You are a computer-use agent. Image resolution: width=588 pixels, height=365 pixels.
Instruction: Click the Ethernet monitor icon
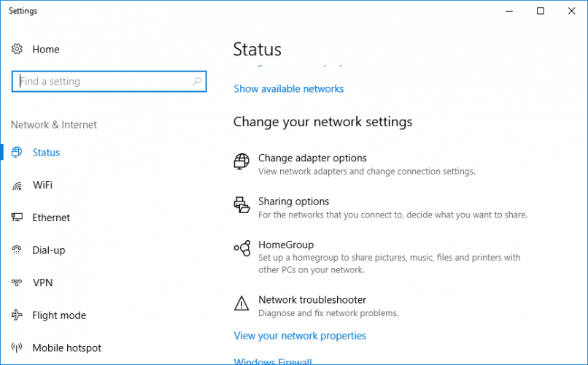coord(17,218)
